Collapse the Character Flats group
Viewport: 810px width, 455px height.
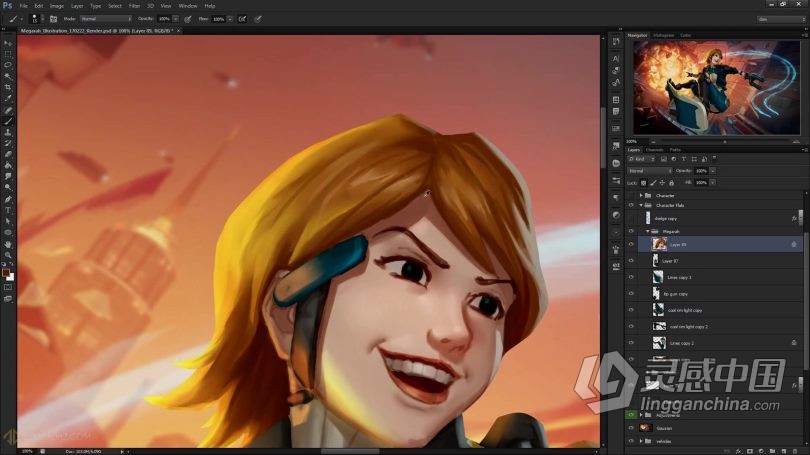641,206
